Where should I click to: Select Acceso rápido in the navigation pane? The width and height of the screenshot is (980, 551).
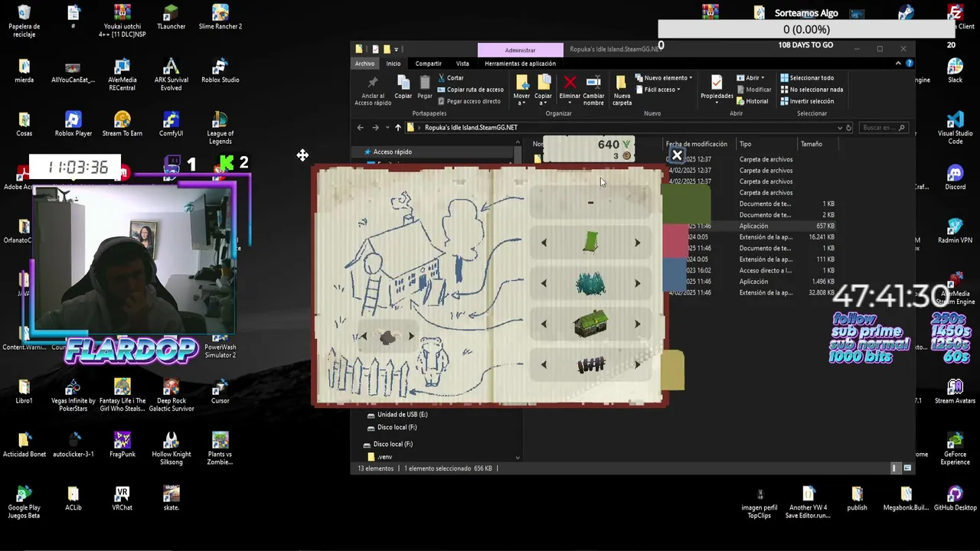[x=392, y=152]
